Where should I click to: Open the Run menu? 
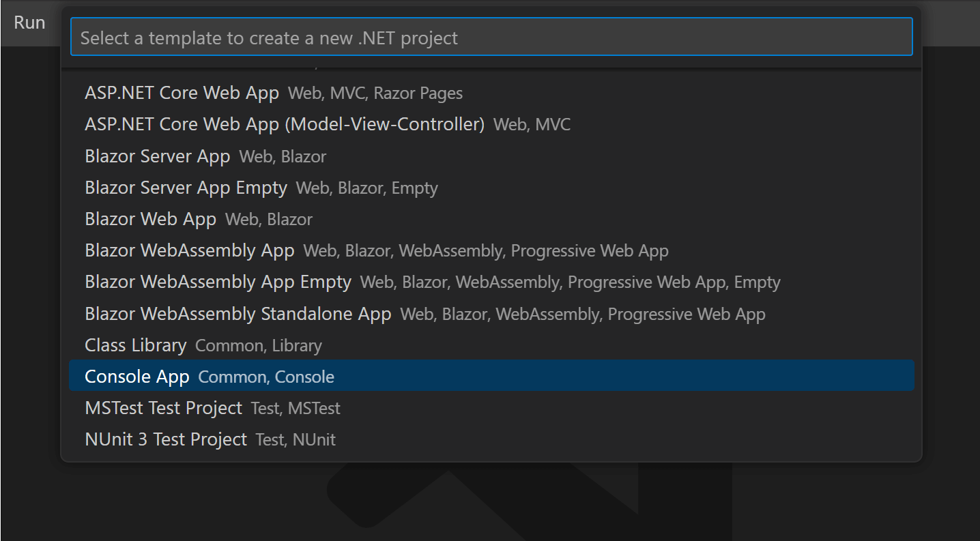(29, 23)
